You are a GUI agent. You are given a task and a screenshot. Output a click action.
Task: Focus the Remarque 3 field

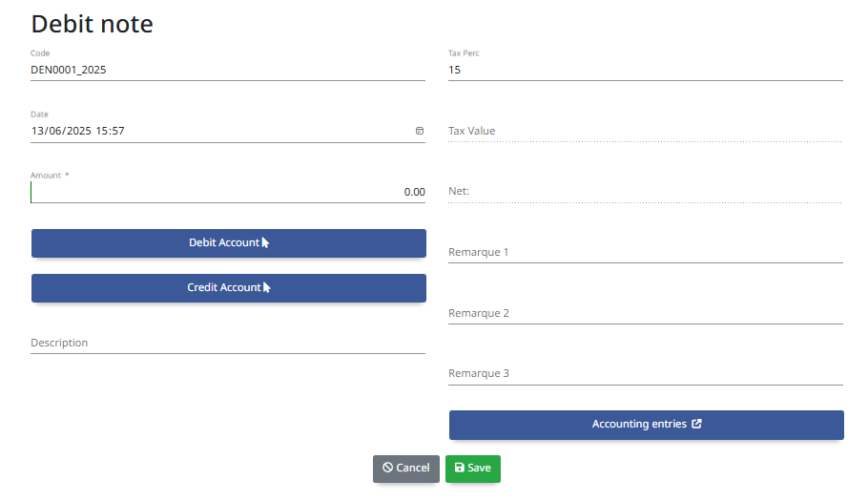(x=646, y=373)
